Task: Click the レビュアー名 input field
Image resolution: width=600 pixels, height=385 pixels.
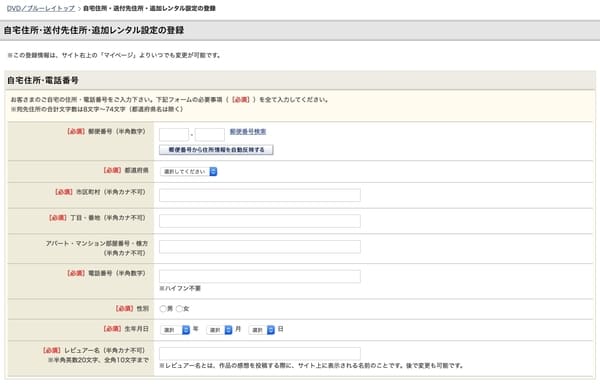Action: (x=260, y=353)
